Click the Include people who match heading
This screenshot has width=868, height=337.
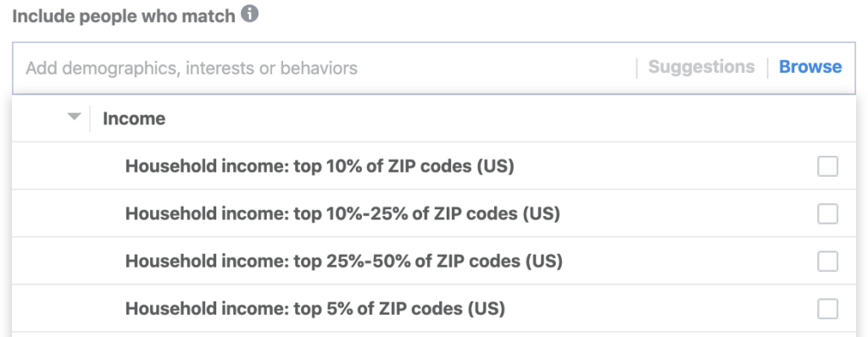tap(124, 16)
